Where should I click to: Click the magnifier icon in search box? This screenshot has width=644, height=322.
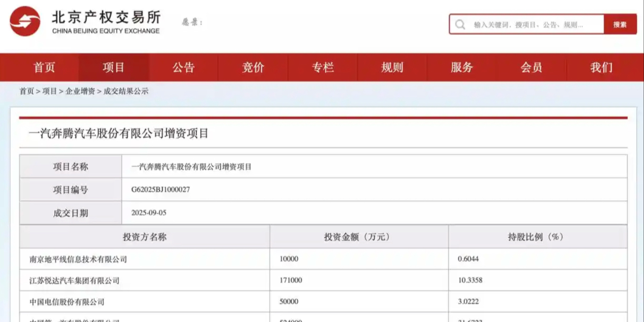(460, 24)
